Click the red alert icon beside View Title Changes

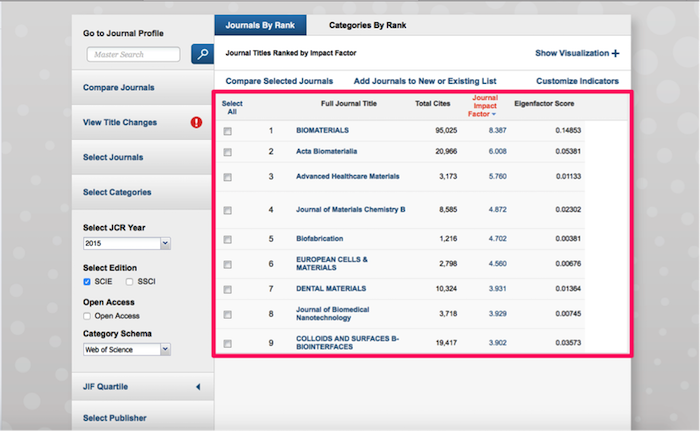(x=196, y=123)
